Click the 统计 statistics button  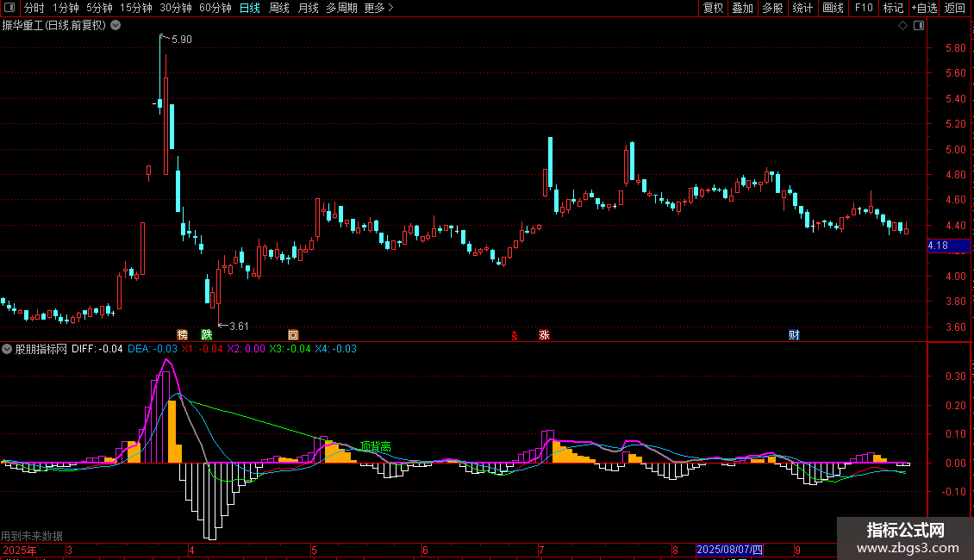(x=802, y=8)
